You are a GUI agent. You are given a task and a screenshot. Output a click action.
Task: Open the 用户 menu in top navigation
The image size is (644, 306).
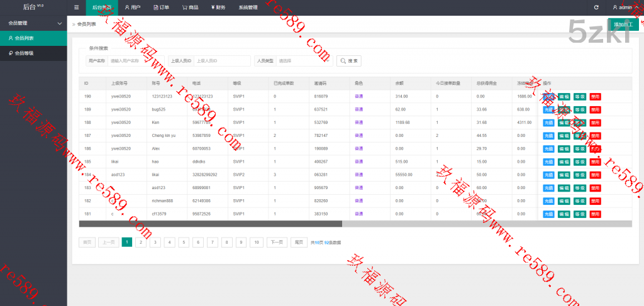click(132, 8)
